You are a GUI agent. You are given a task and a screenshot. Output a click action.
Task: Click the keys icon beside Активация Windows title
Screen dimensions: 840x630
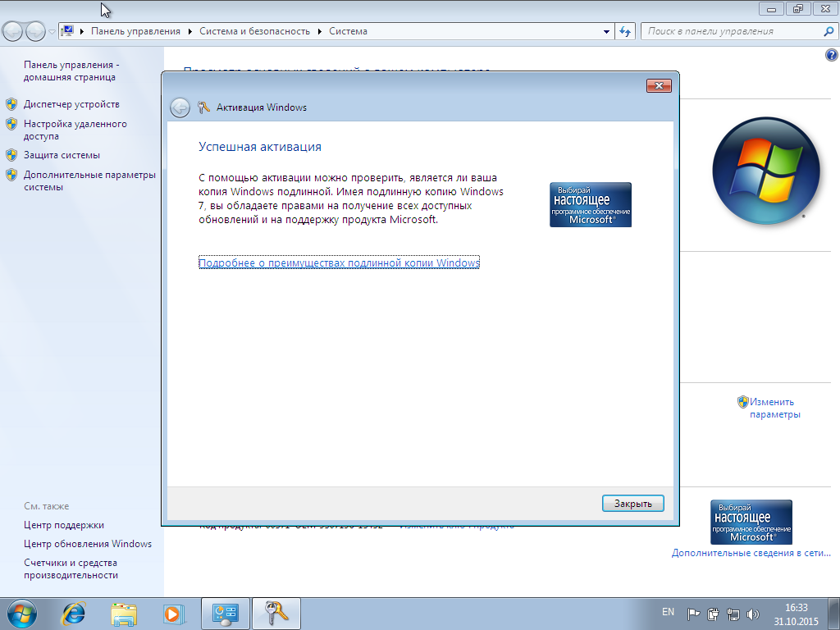point(203,107)
